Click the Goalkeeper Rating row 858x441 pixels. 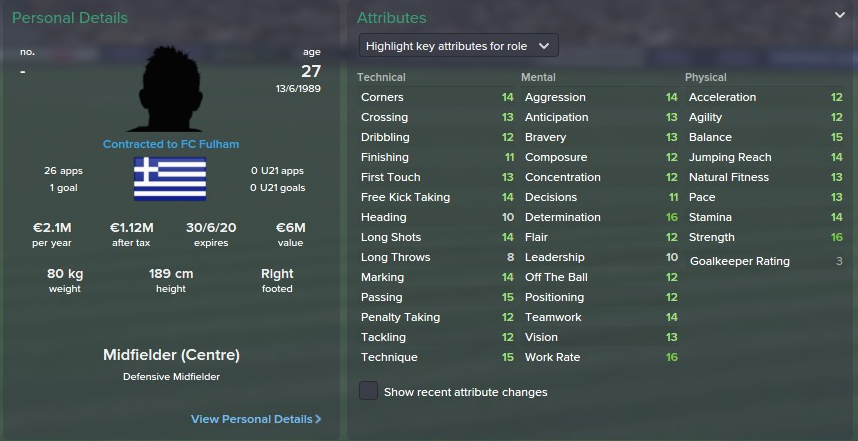coord(765,261)
